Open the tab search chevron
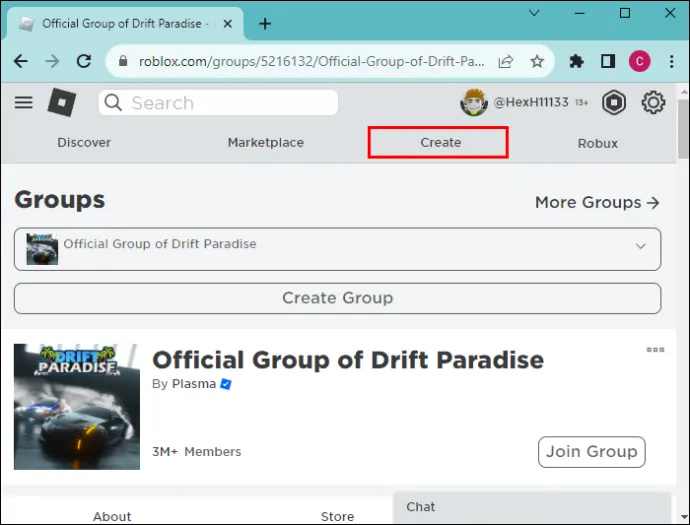Viewport: 690px width, 525px height. point(534,13)
